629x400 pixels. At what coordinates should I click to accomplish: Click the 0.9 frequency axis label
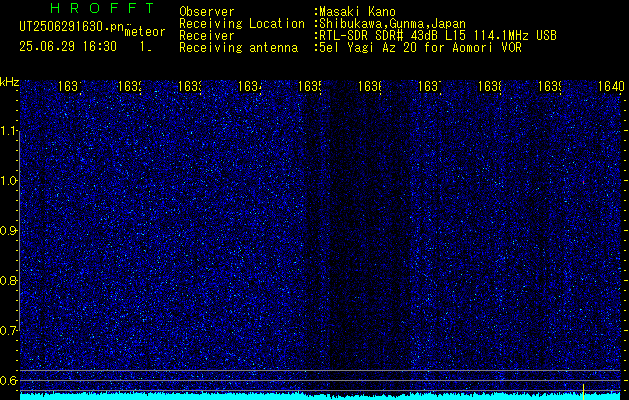9,231
